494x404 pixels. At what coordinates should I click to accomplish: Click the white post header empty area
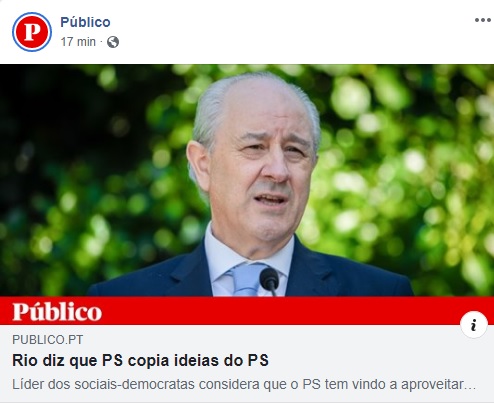pos(283,32)
